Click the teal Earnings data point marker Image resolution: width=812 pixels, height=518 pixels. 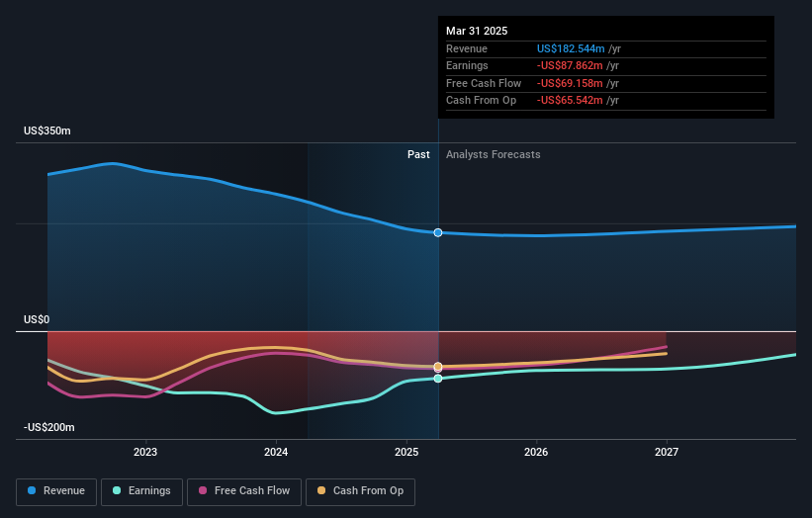click(438, 379)
